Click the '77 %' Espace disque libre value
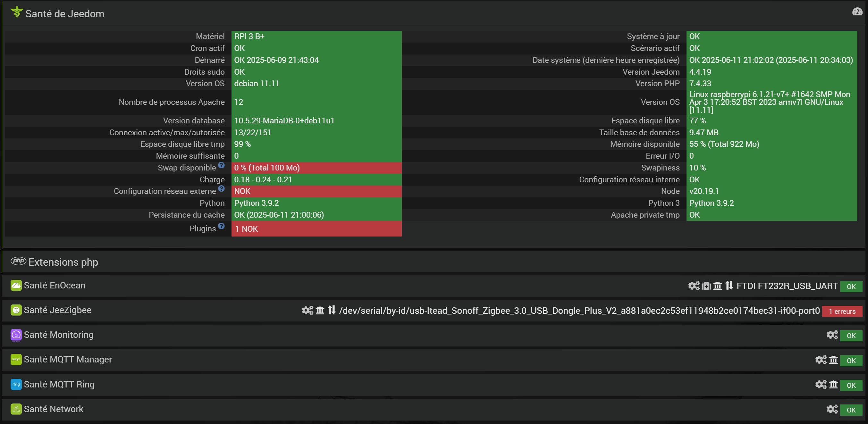The height and width of the screenshot is (424, 868). coord(697,121)
